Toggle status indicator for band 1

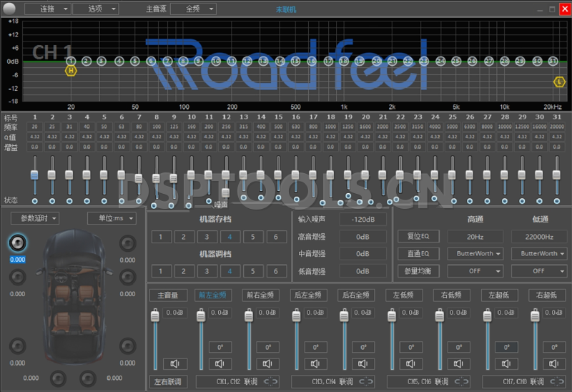coord(34,201)
